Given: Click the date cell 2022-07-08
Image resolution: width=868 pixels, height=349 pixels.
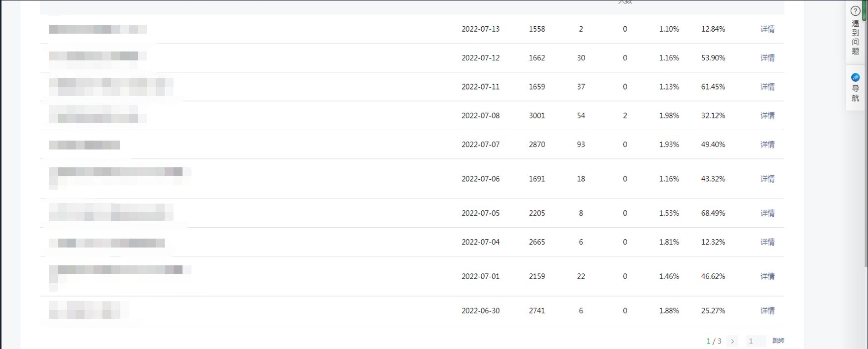Looking at the screenshot, I should point(480,116).
